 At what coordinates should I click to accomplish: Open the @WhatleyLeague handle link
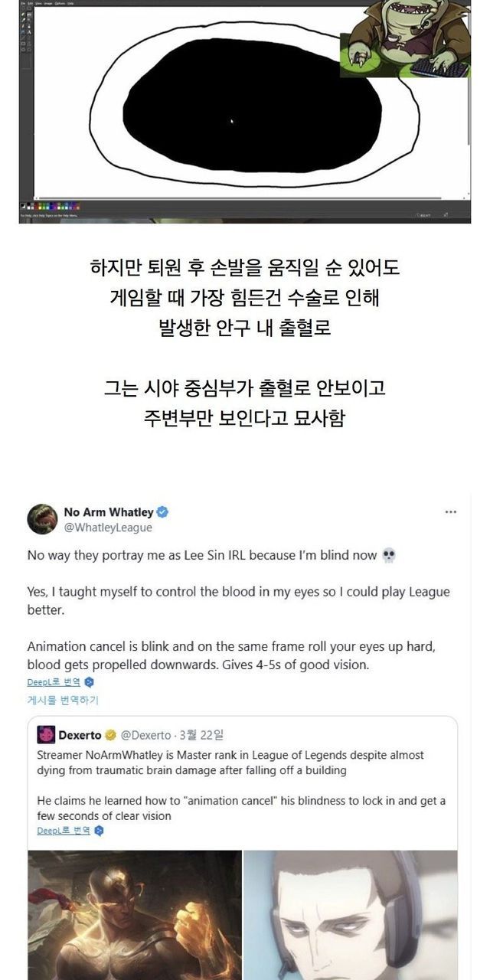tap(108, 528)
